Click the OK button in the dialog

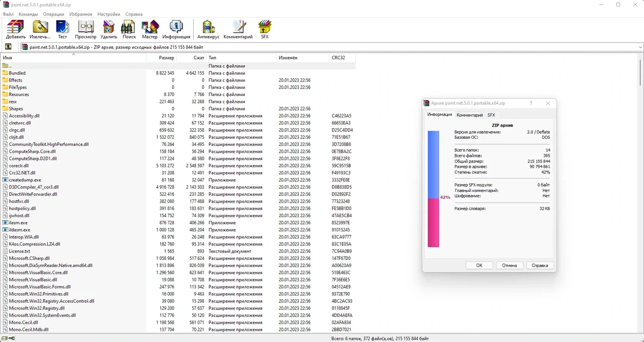coord(479,265)
